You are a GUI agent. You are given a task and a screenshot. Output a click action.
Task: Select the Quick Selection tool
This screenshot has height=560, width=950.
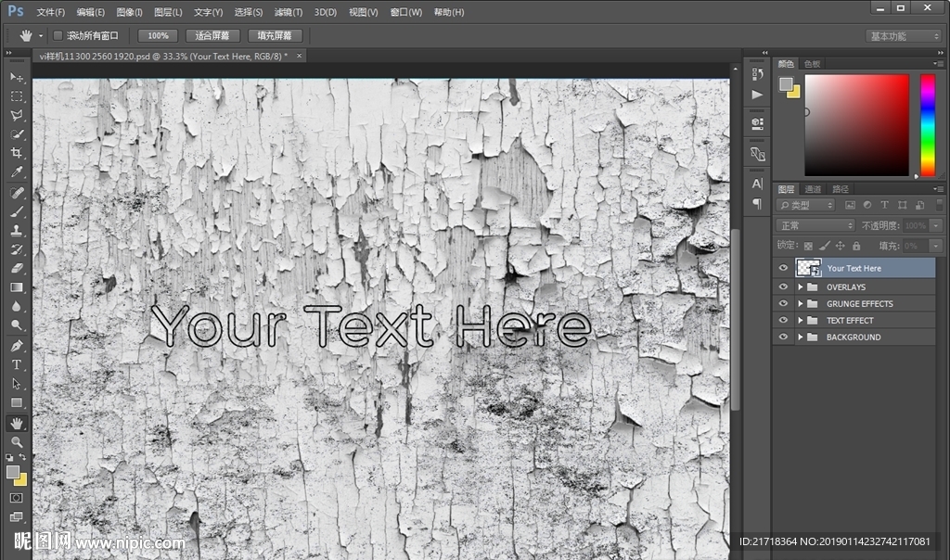point(17,134)
